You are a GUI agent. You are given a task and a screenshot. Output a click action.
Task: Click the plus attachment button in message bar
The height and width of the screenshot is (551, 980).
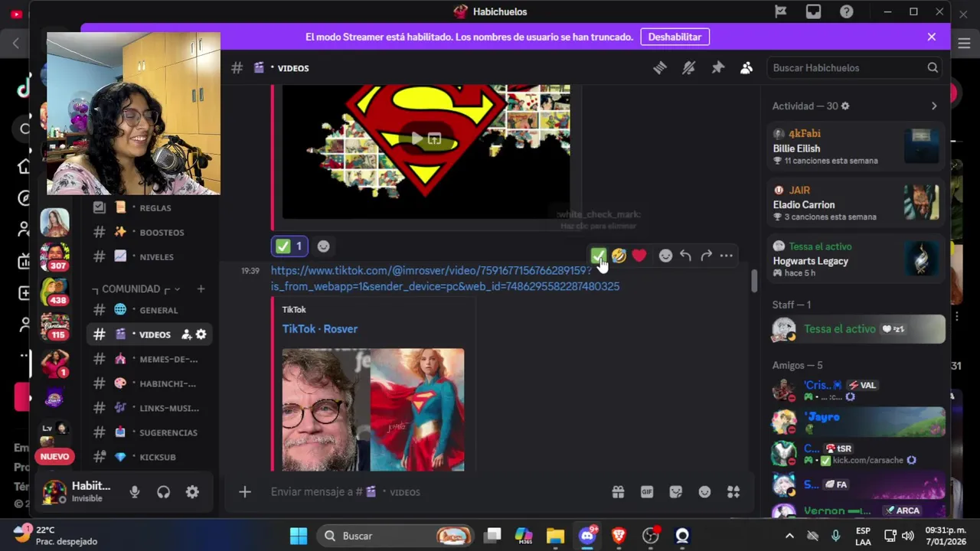pyautogui.click(x=245, y=492)
